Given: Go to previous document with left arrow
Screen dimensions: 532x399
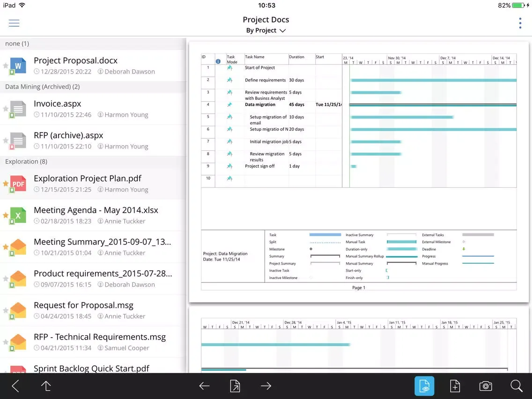Looking at the screenshot, I should 204,386.
